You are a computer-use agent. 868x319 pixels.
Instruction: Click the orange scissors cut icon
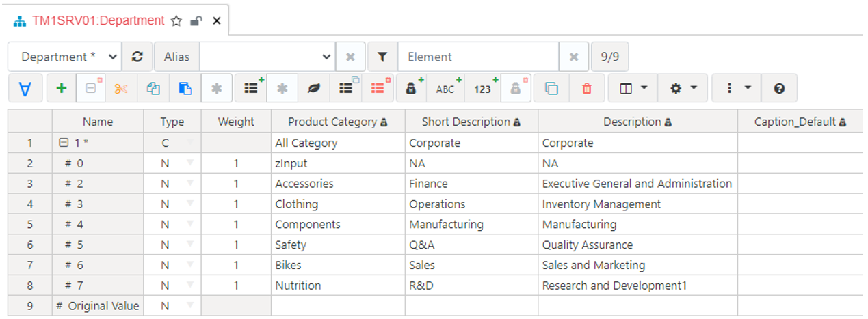click(x=121, y=89)
